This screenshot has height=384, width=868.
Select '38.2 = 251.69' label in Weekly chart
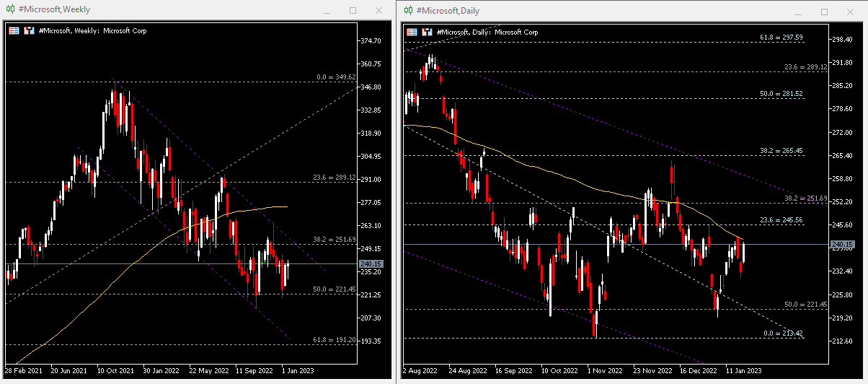(x=335, y=239)
